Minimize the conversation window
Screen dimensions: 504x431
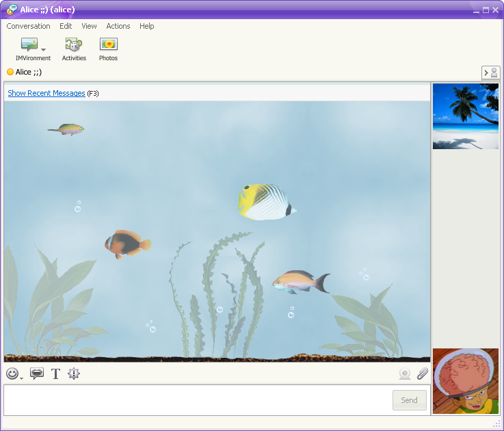476,11
